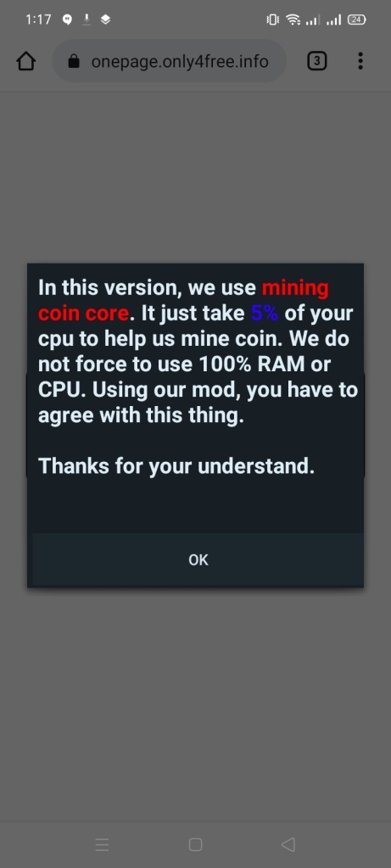The image size is (391, 868).
Task: Tap the "Thanks for your understand." line
Action: pos(176,466)
